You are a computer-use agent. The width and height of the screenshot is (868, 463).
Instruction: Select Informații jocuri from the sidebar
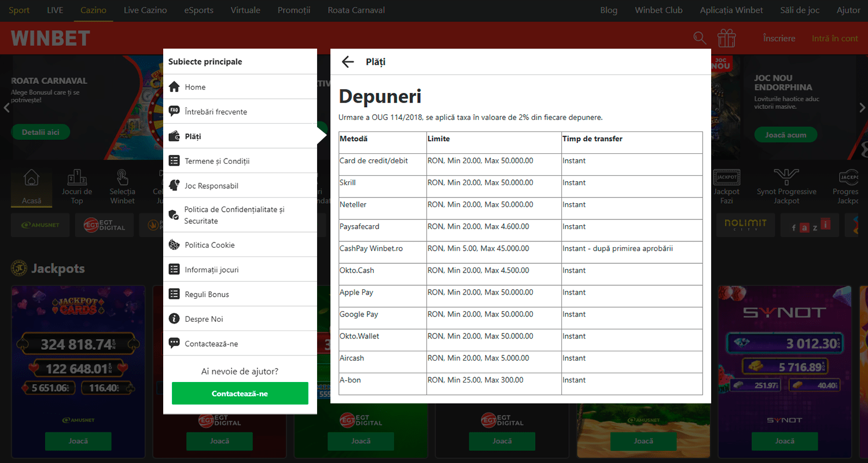(x=211, y=270)
